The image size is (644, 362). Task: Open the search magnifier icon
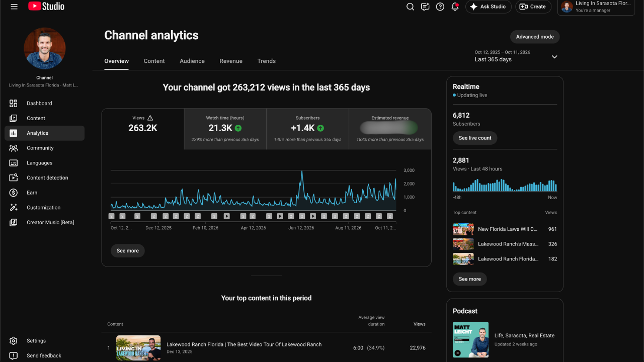[410, 7]
